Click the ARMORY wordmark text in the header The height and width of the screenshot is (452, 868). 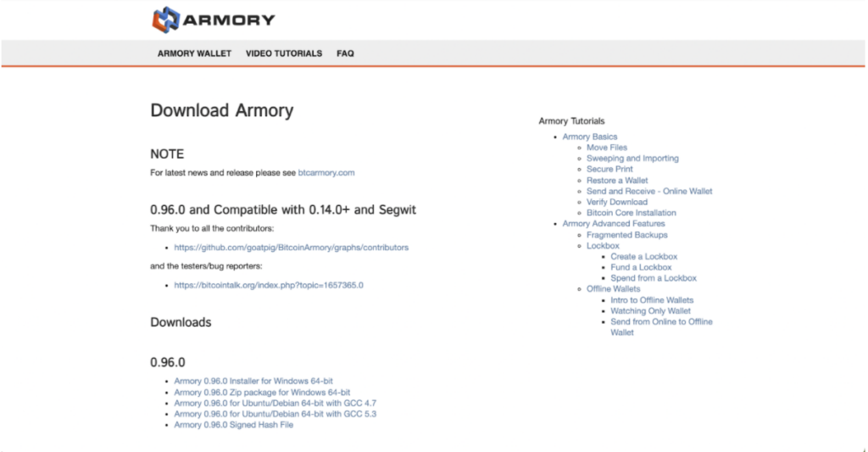229,20
